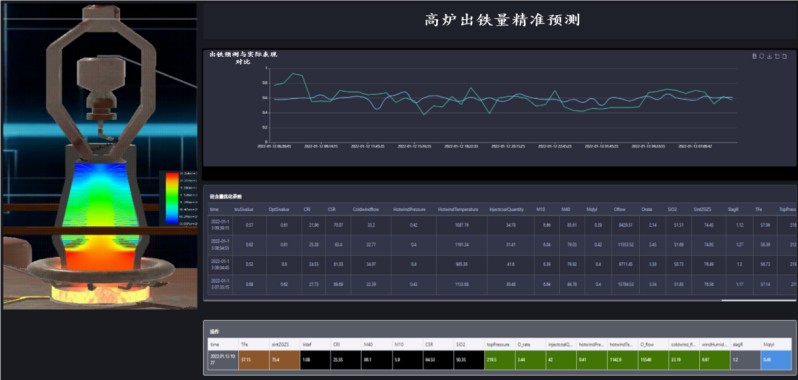Open the chart data view icon
The height and width of the screenshot is (380, 798).
754,56
